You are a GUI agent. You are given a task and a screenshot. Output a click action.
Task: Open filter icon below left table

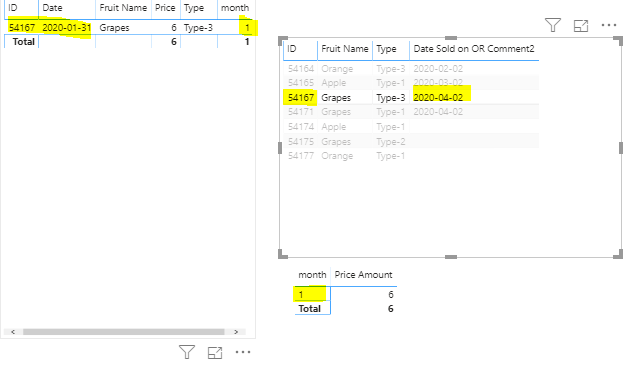[187, 352]
